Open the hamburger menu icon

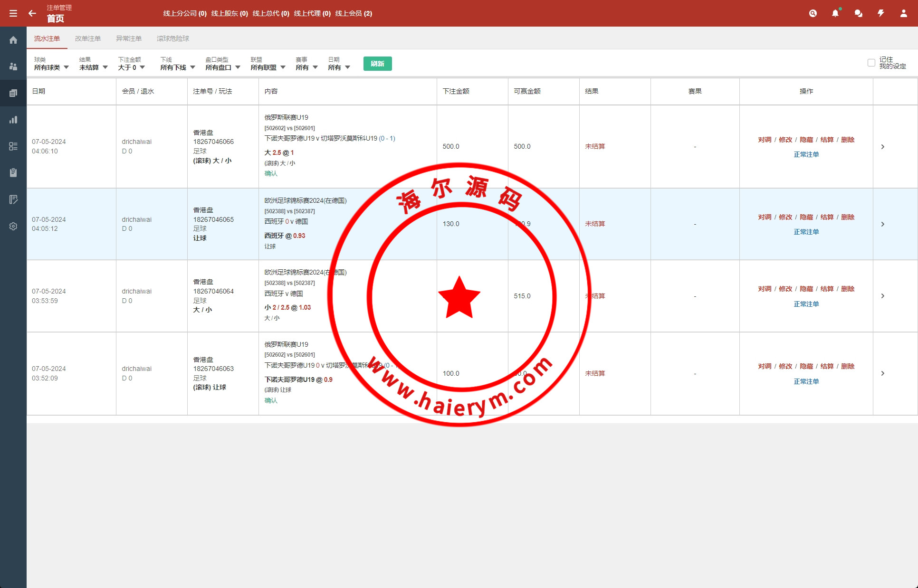(13, 13)
